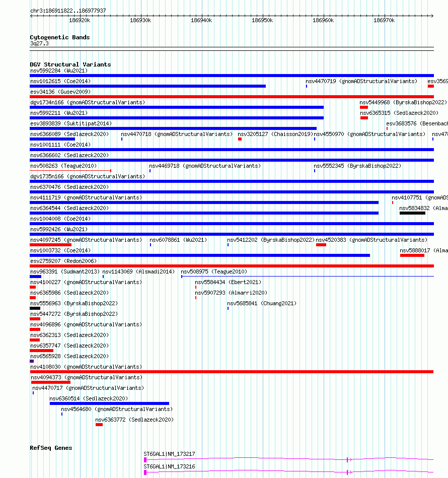This screenshot has width=448, height=478.
Task: Click nsv5992426 (Wu2021) label
Action: coord(59,229)
